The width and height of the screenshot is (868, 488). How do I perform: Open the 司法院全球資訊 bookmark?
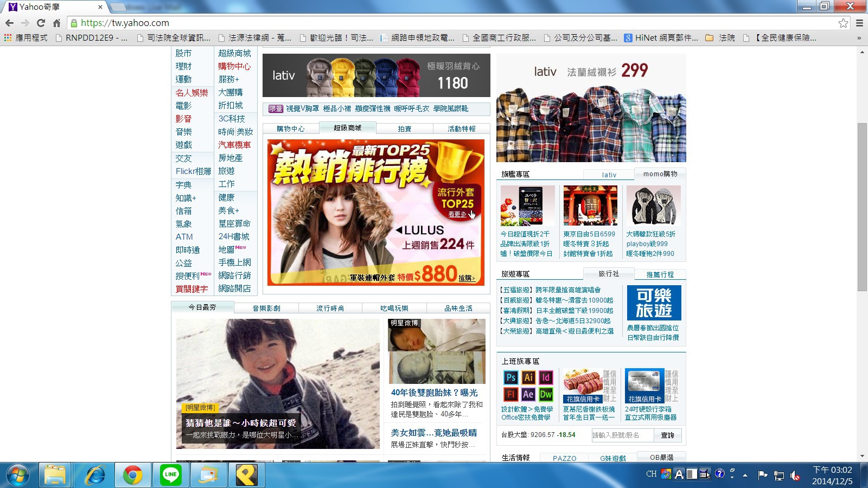(174, 38)
